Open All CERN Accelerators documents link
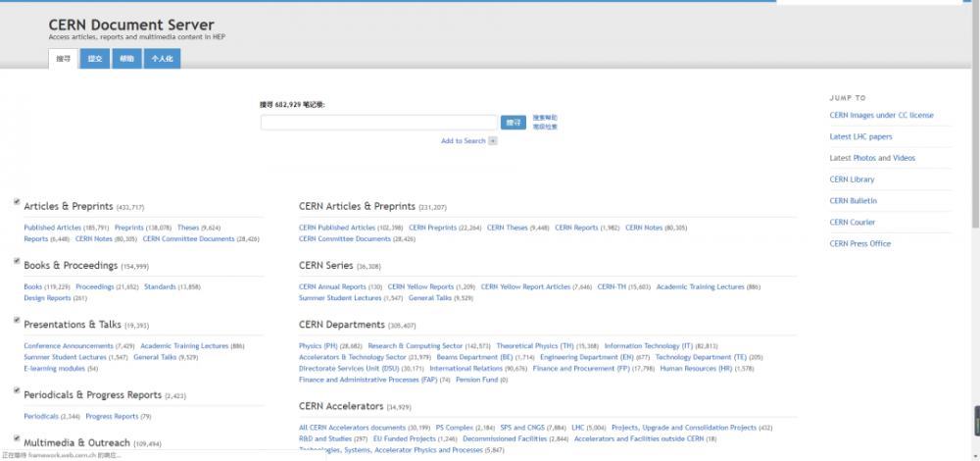 353,428
